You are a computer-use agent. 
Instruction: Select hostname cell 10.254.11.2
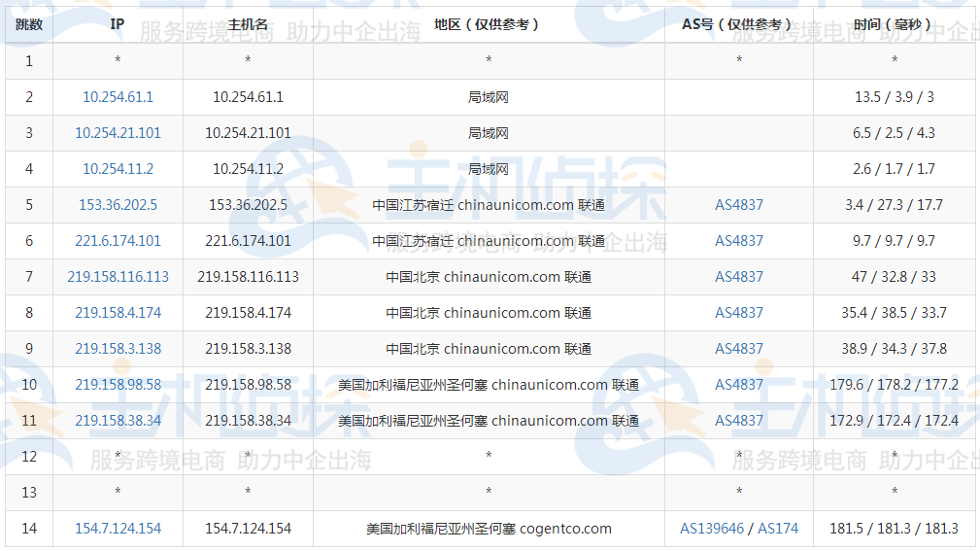tap(248, 169)
